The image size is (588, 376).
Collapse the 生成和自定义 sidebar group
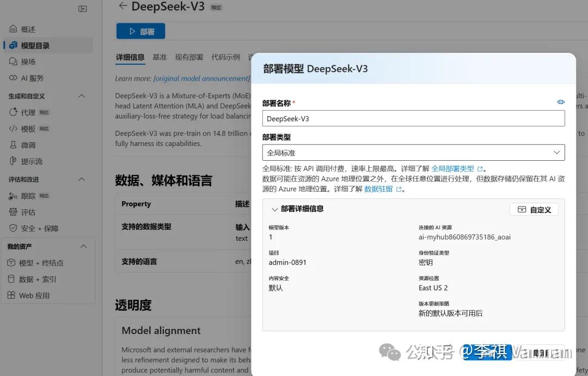[x=81, y=95]
